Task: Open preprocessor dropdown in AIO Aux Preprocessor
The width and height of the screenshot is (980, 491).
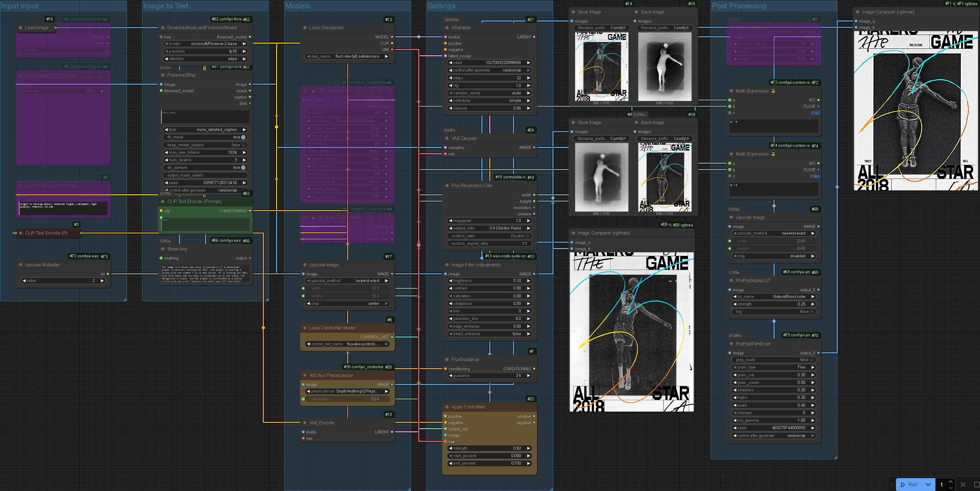Action: click(347, 391)
